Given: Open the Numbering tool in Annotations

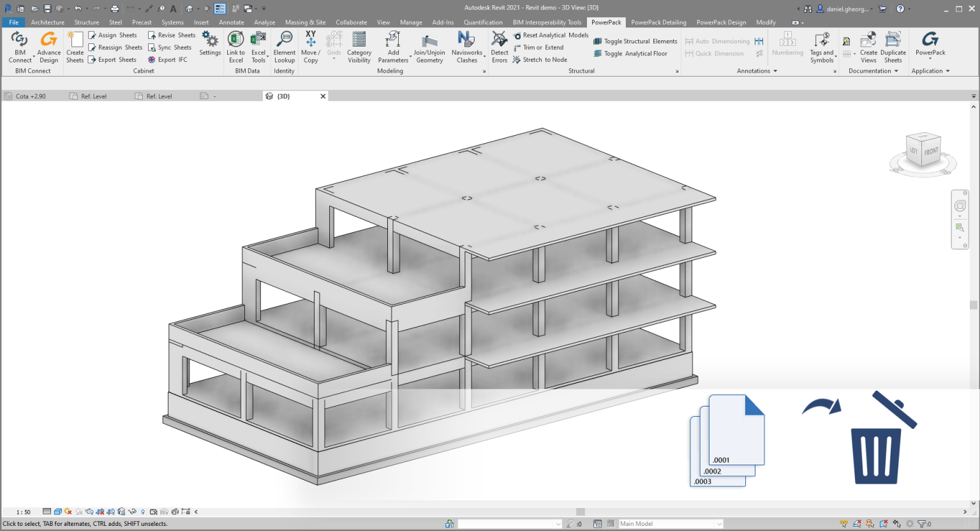Looking at the screenshot, I should [x=787, y=47].
